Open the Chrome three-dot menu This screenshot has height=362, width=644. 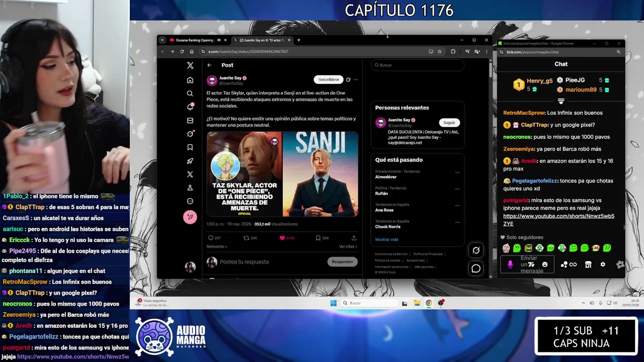coord(486,51)
